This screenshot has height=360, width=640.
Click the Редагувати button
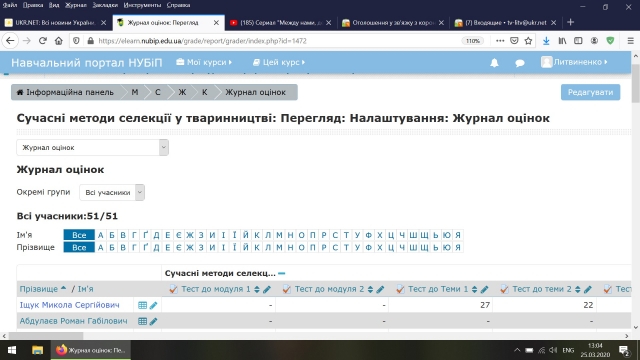coord(590,92)
